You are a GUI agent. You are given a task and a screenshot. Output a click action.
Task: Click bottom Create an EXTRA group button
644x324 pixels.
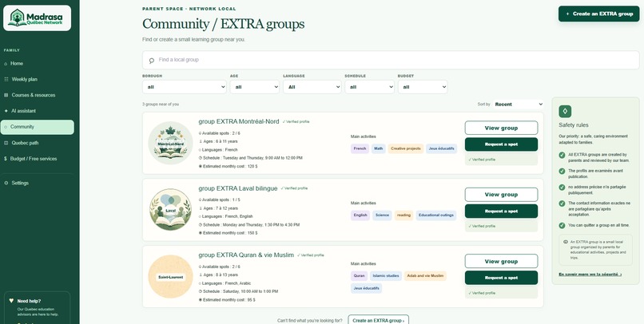(378, 320)
